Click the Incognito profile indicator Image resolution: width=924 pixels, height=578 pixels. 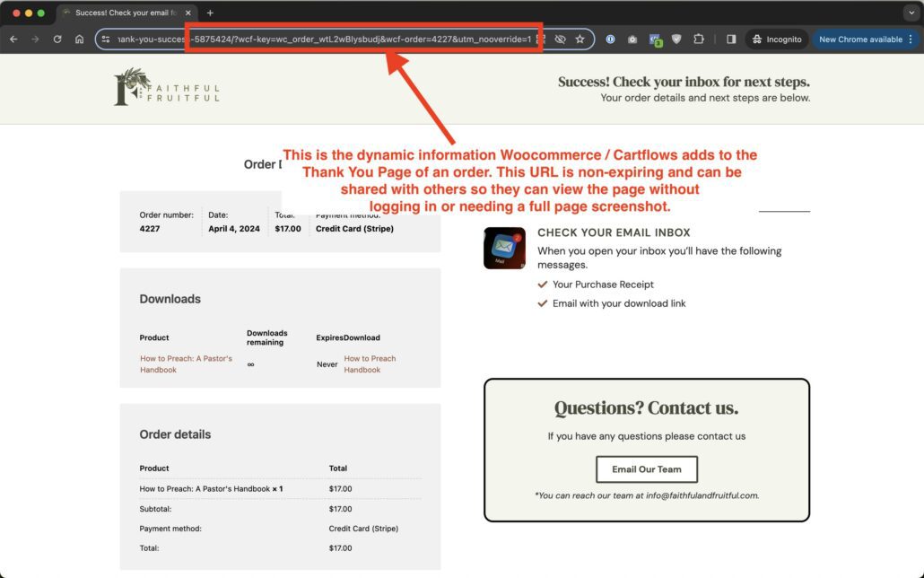(776, 39)
